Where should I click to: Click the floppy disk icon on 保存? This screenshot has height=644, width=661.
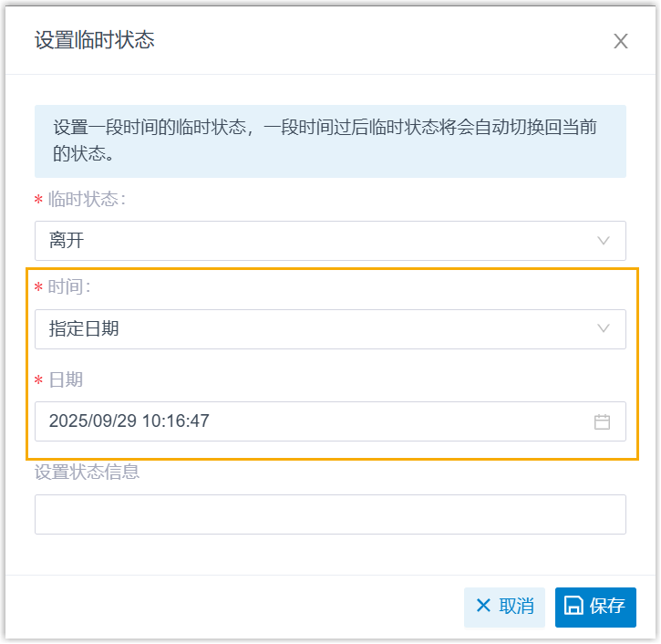pos(573,607)
